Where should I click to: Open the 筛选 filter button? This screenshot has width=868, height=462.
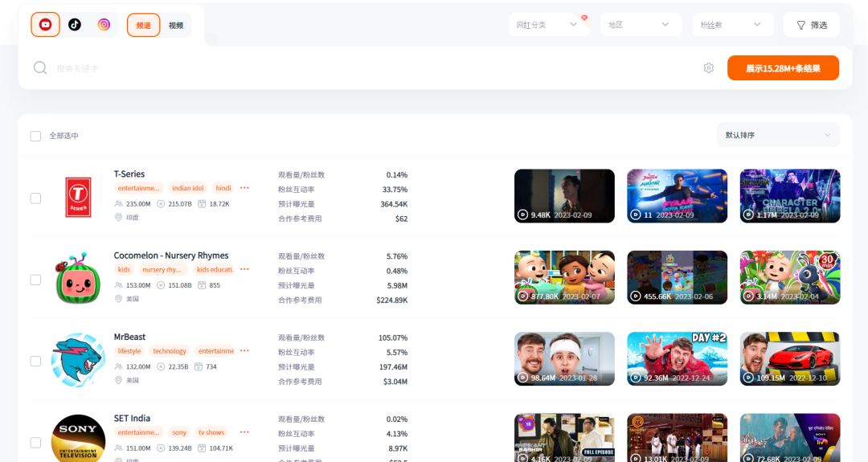[812, 25]
